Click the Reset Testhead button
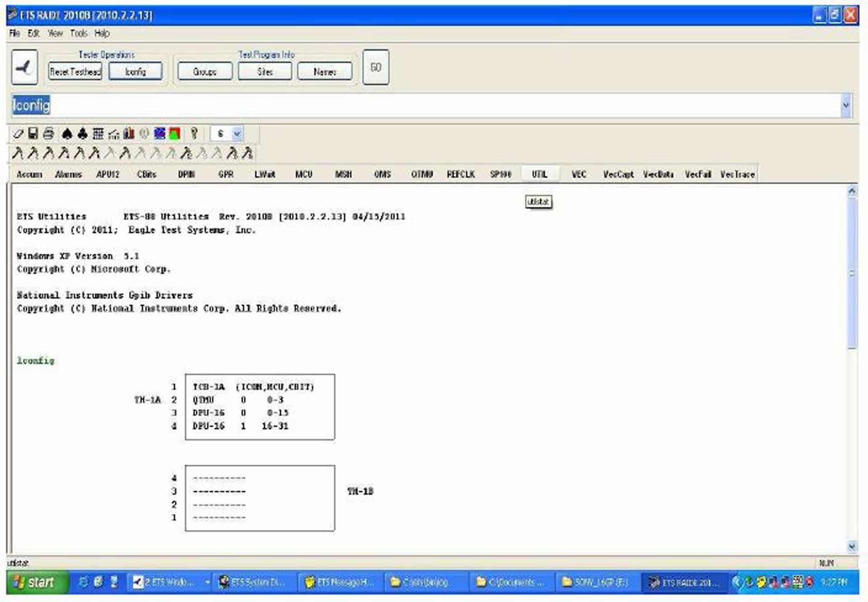The height and width of the screenshot is (602, 868). 75,71
